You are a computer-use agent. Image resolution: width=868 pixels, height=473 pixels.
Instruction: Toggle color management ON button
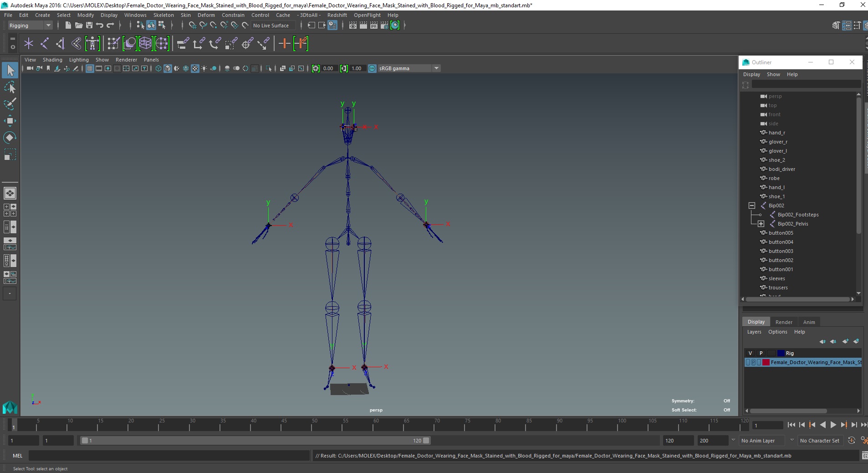[x=372, y=68]
